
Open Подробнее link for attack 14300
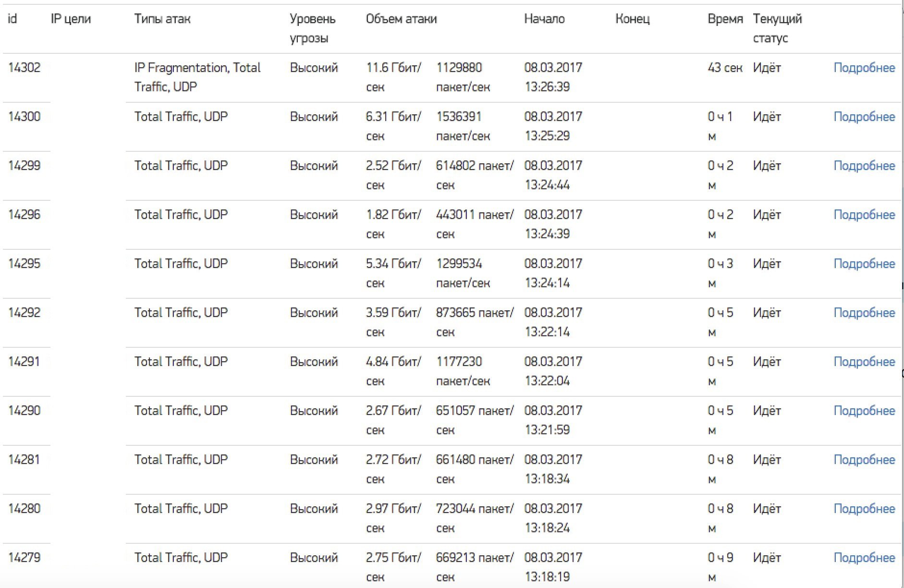click(x=864, y=117)
